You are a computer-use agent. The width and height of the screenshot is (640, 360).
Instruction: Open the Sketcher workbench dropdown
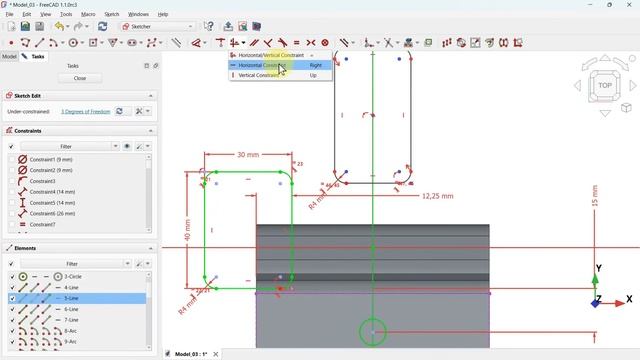(x=157, y=27)
